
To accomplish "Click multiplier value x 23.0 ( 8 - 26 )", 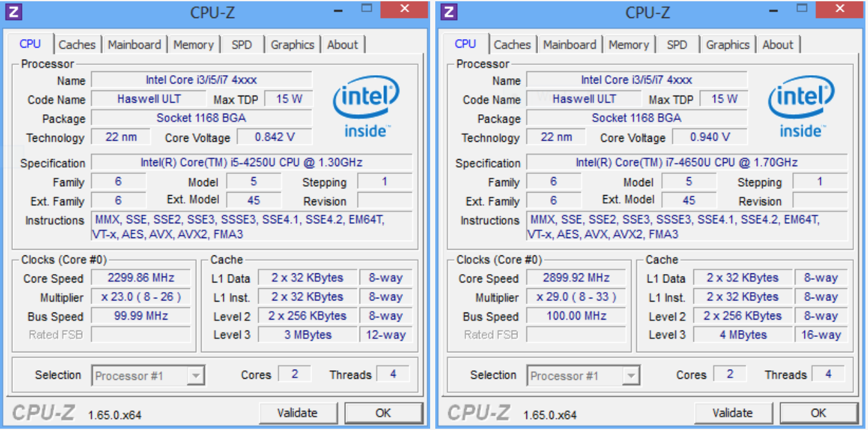I will pos(141,297).
